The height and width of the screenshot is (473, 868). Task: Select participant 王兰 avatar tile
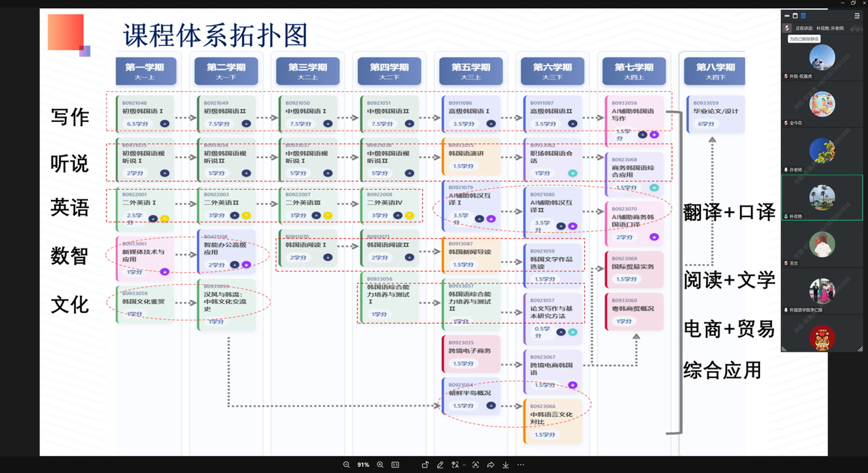(821, 244)
